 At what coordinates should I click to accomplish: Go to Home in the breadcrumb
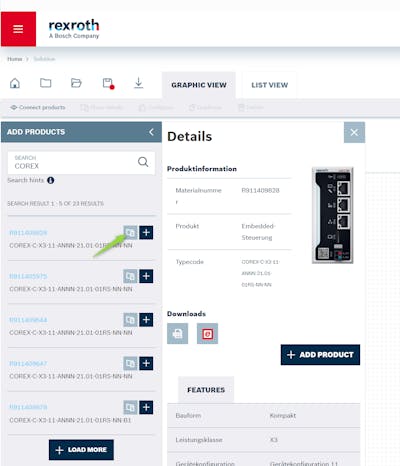point(15,59)
